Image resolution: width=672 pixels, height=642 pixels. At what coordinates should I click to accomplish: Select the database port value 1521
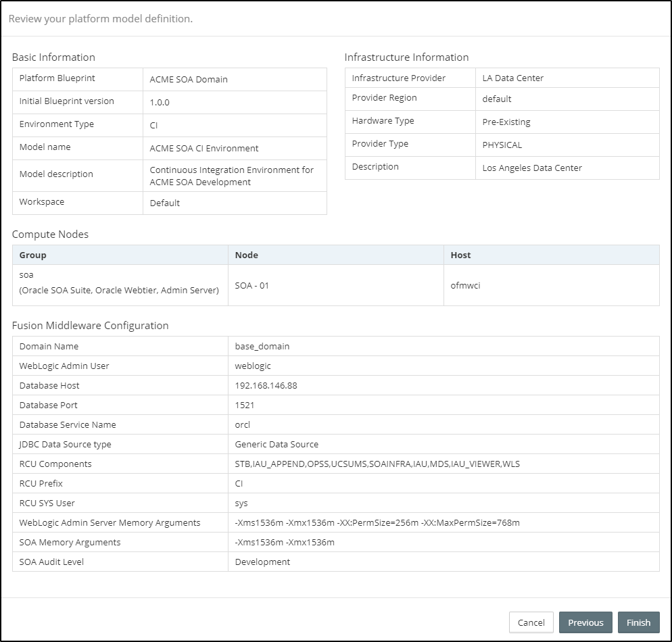click(245, 405)
